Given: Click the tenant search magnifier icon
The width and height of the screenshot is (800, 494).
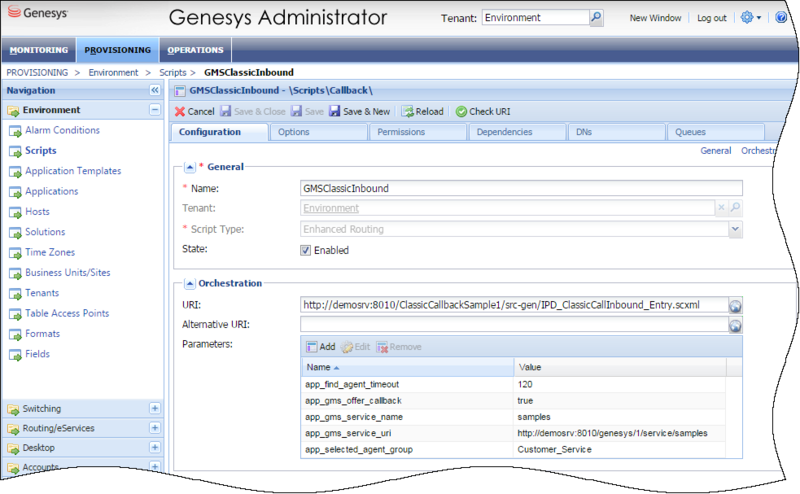Looking at the screenshot, I should pos(596,18).
